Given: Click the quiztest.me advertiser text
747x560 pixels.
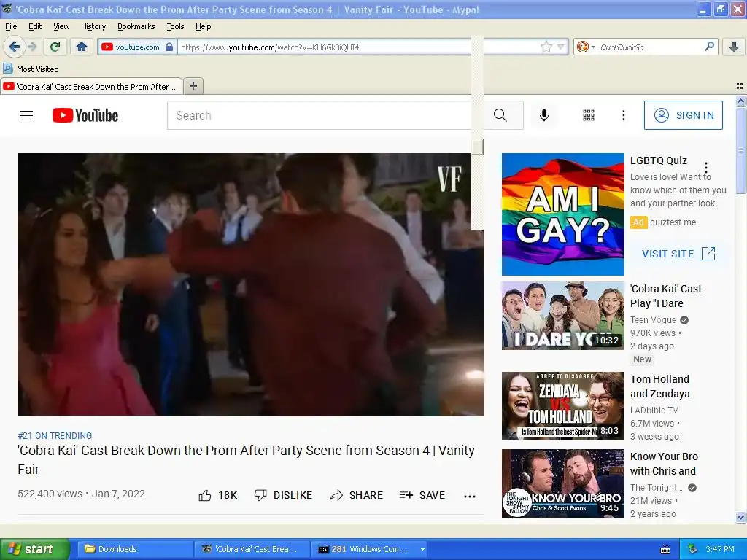Looking at the screenshot, I should click(673, 222).
